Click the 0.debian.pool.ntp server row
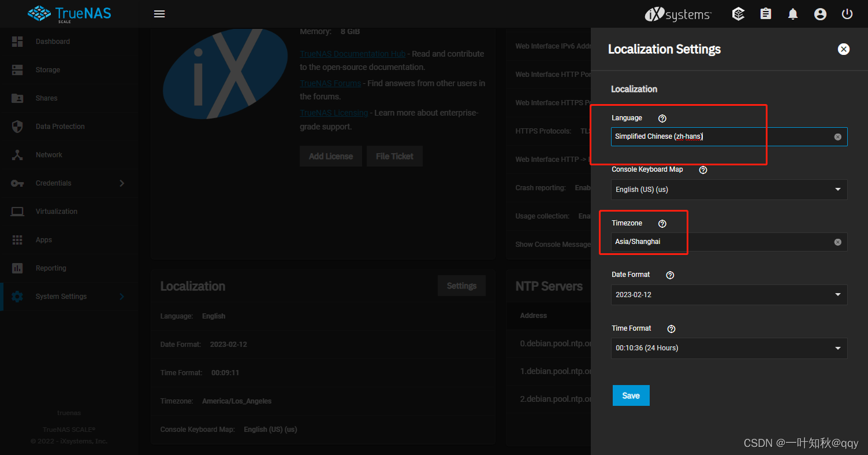The height and width of the screenshot is (455, 868). (549, 343)
